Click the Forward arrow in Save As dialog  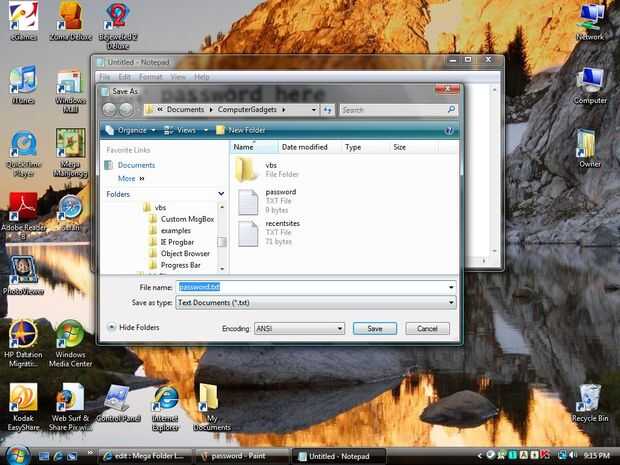point(127,110)
